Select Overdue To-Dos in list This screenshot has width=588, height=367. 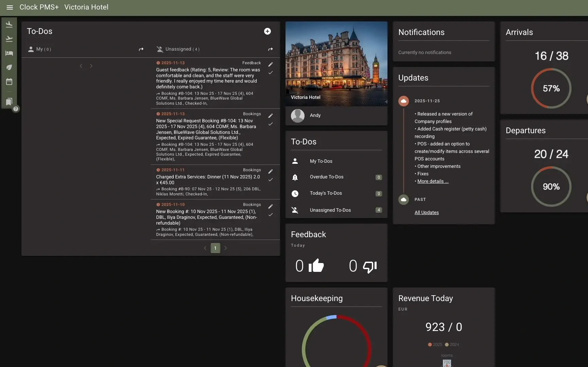326,177
